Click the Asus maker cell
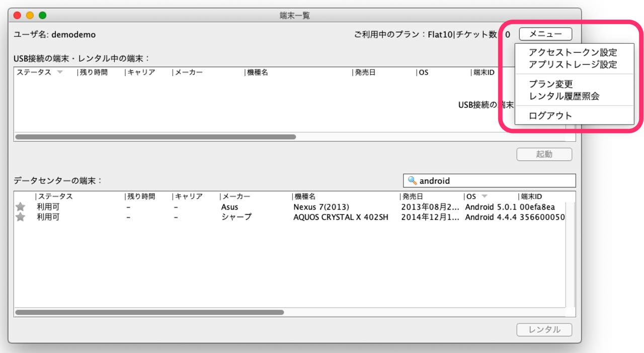Viewport: 644px width, 353px height. click(x=229, y=207)
